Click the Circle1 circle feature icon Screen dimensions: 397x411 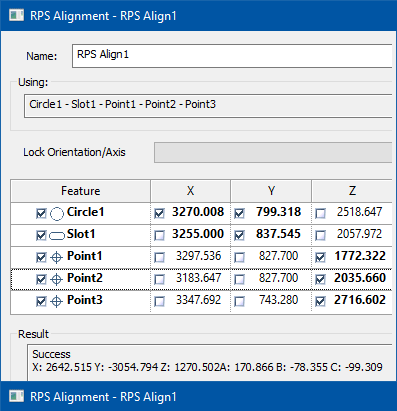pos(57,214)
